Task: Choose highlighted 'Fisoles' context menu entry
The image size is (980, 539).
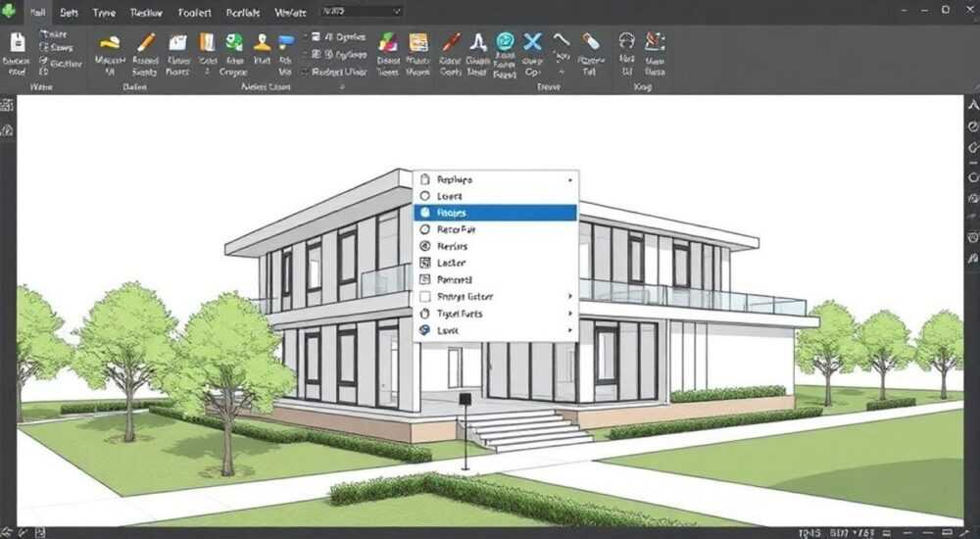Action: click(496, 213)
